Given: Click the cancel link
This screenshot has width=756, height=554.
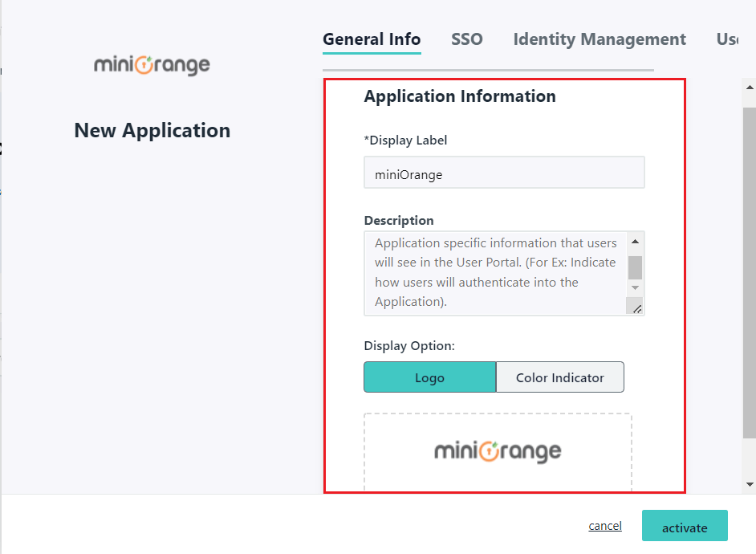Looking at the screenshot, I should [605, 526].
